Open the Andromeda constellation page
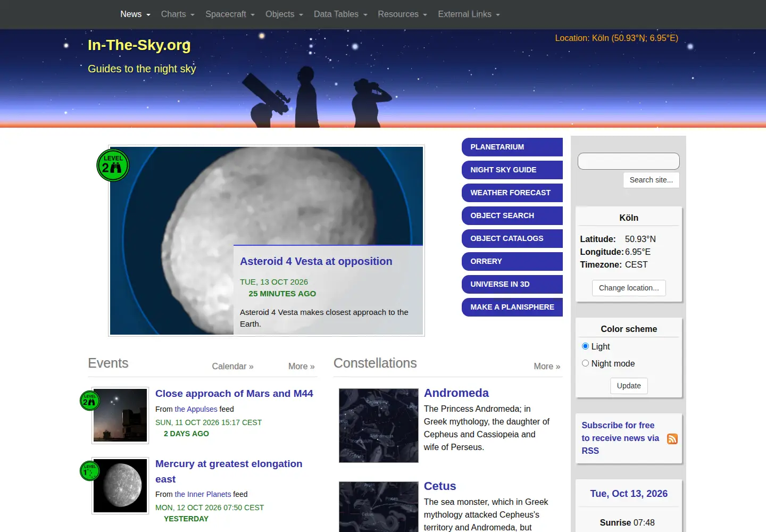Image resolution: width=766 pixels, height=532 pixels. pyautogui.click(x=456, y=393)
